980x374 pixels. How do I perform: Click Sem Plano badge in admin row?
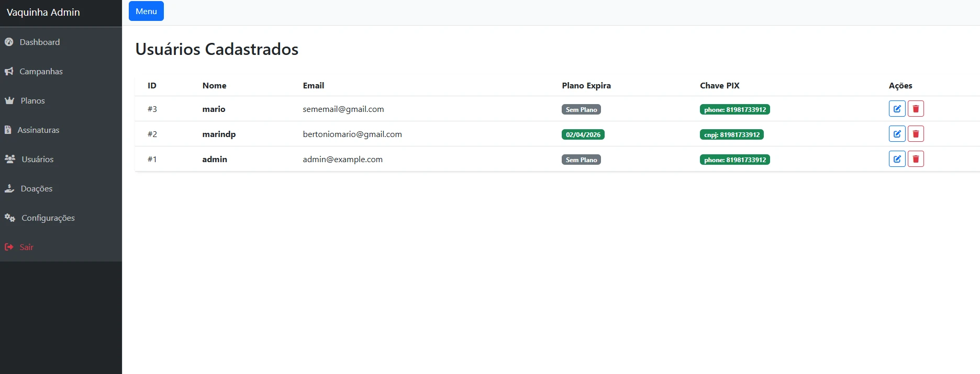(x=581, y=160)
